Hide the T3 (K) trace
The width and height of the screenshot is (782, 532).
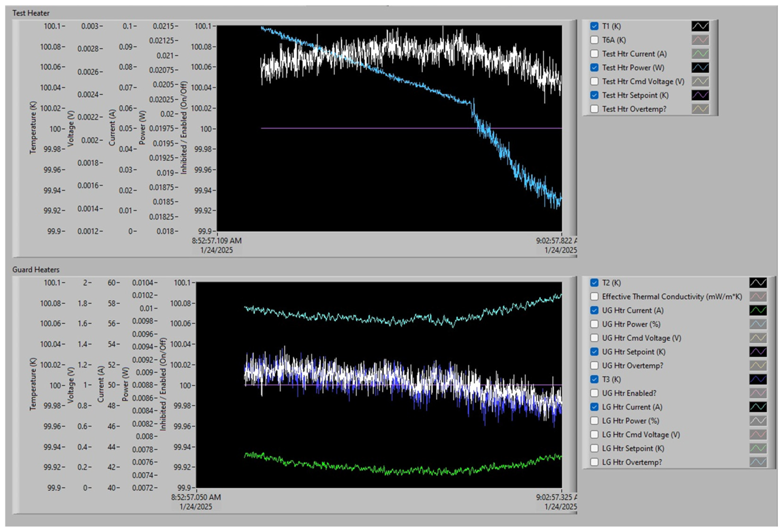pyautogui.click(x=594, y=379)
